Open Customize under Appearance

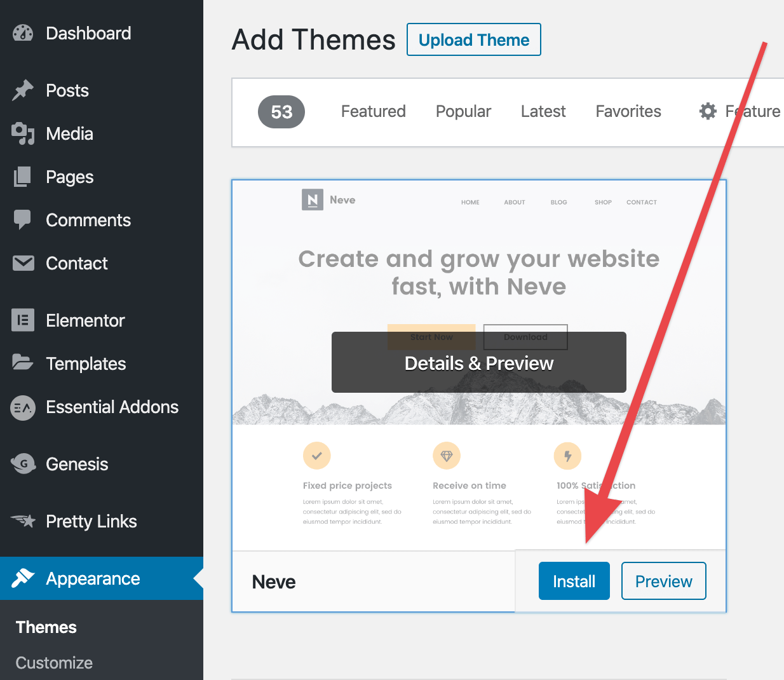tap(54, 663)
